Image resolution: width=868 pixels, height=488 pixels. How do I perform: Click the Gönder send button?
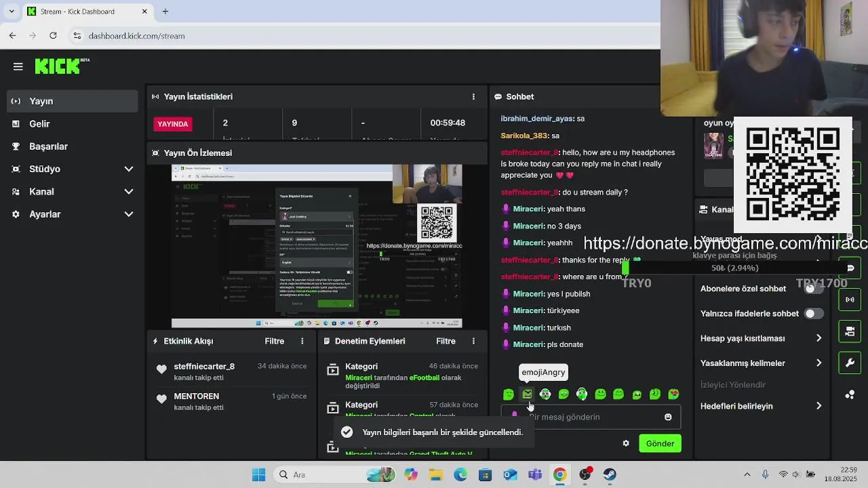click(x=660, y=443)
